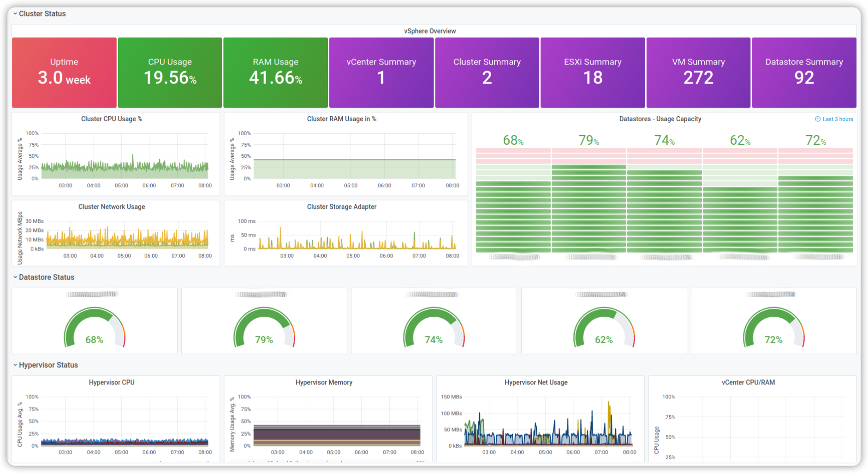The image size is (868, 473).
Task: Open the Cluster Network Usage panel title menu
Action: (112, 207)
